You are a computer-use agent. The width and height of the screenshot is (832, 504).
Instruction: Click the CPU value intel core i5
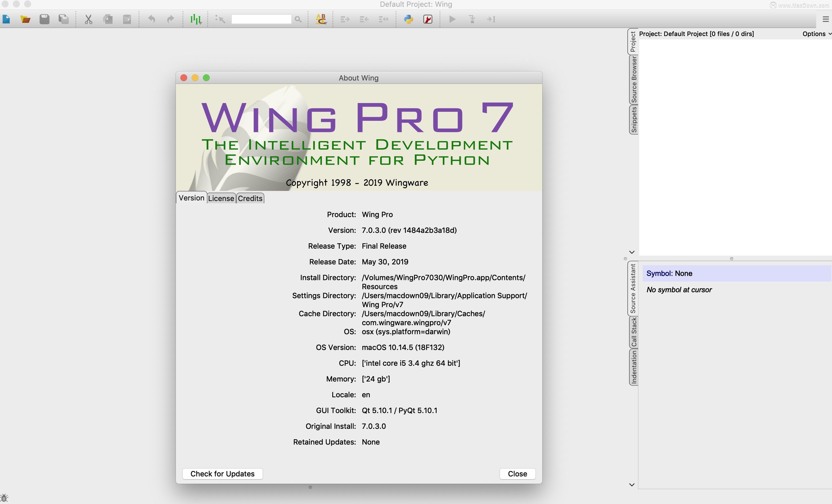411,363
